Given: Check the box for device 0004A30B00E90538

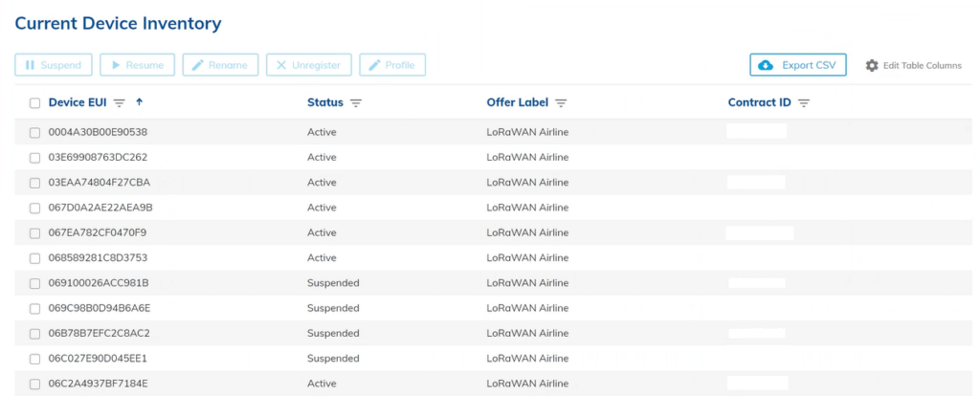Looking at the screenshot, I should (34, 132).
